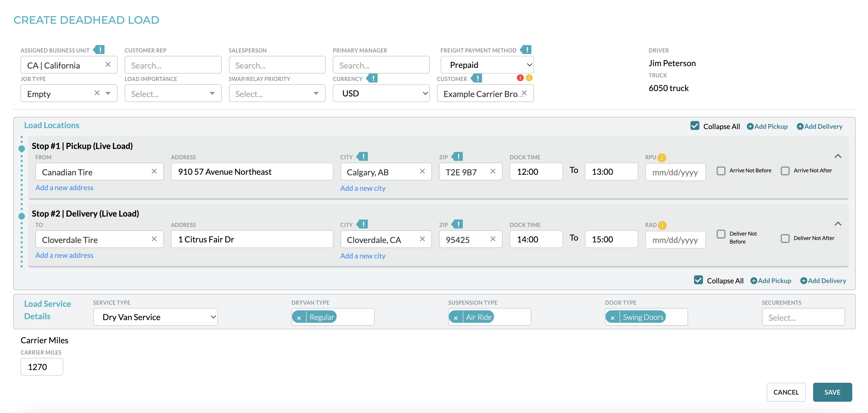This screenshot has height=413, width=868.
Task: Click the RAD info icon
Action: [662, 225]
